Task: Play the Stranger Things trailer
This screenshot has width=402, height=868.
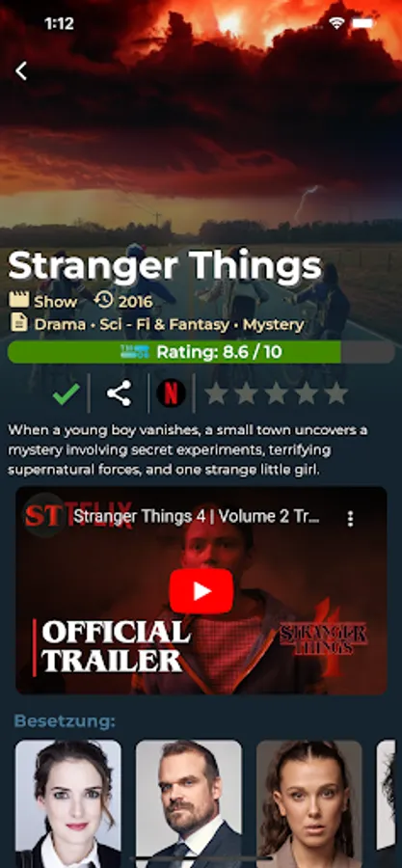Action: [x=201, y=591]
